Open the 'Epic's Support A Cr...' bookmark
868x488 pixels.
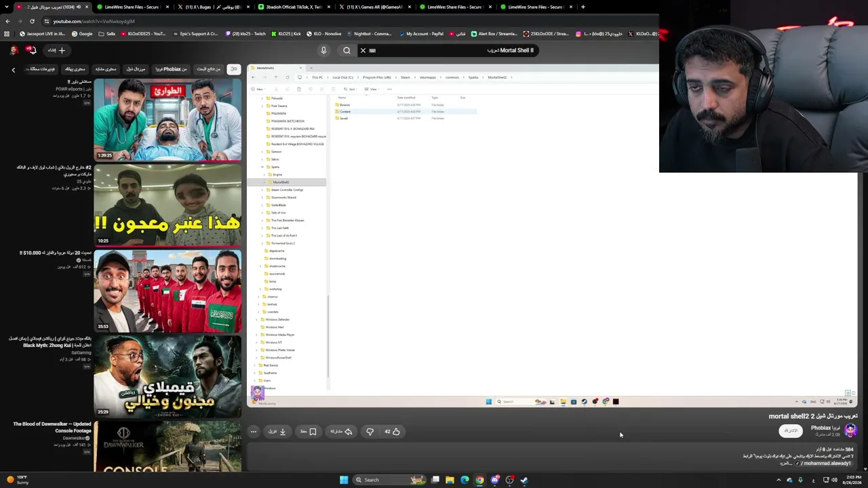point(195,34)
